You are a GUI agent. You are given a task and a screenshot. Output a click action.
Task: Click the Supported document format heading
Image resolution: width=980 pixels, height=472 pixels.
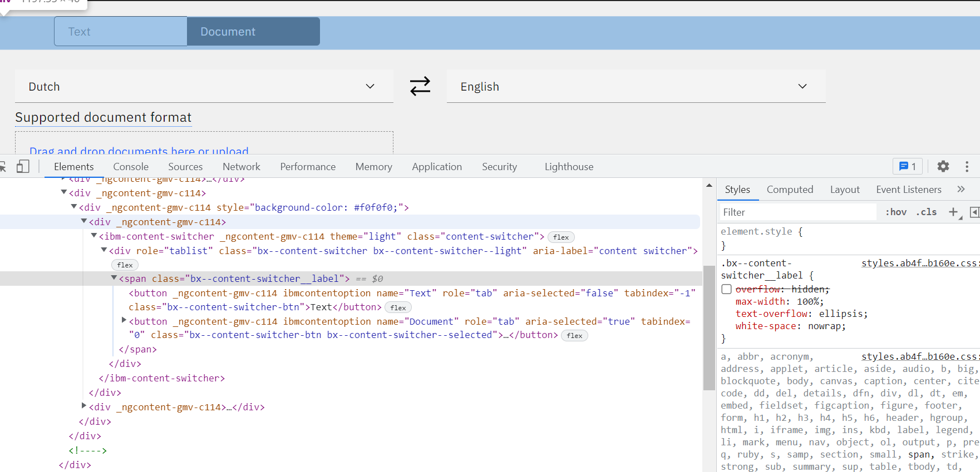103,117
